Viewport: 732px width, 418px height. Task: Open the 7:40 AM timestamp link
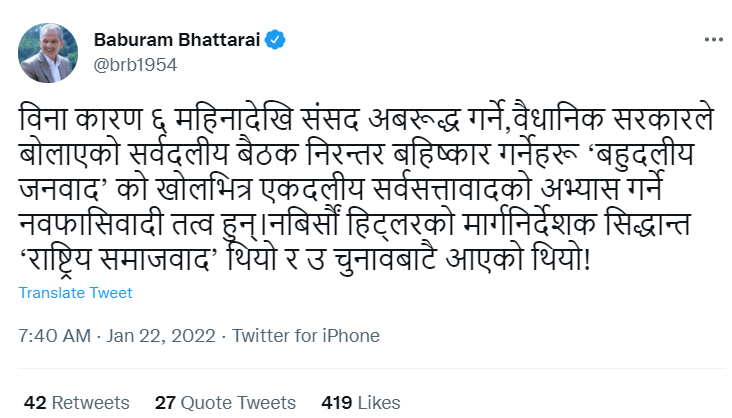(x=55, y=336)
